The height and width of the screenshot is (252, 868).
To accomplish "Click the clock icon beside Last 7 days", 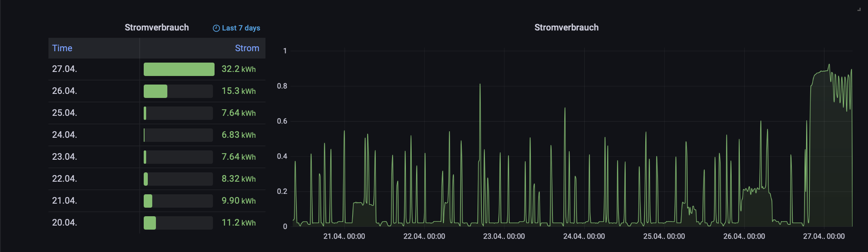I will tap(216, 28).
